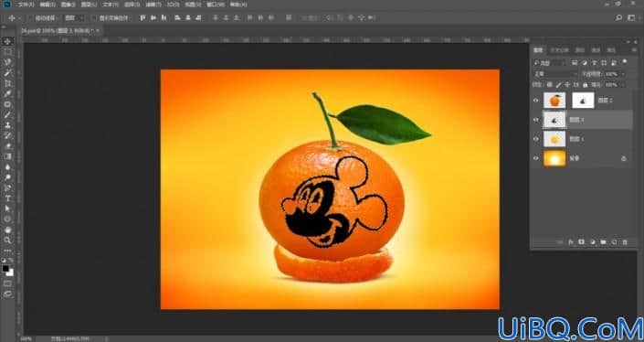Open the layer blend mode dropdown
Viewport: 644px width, 342px height.
(555, 74)
